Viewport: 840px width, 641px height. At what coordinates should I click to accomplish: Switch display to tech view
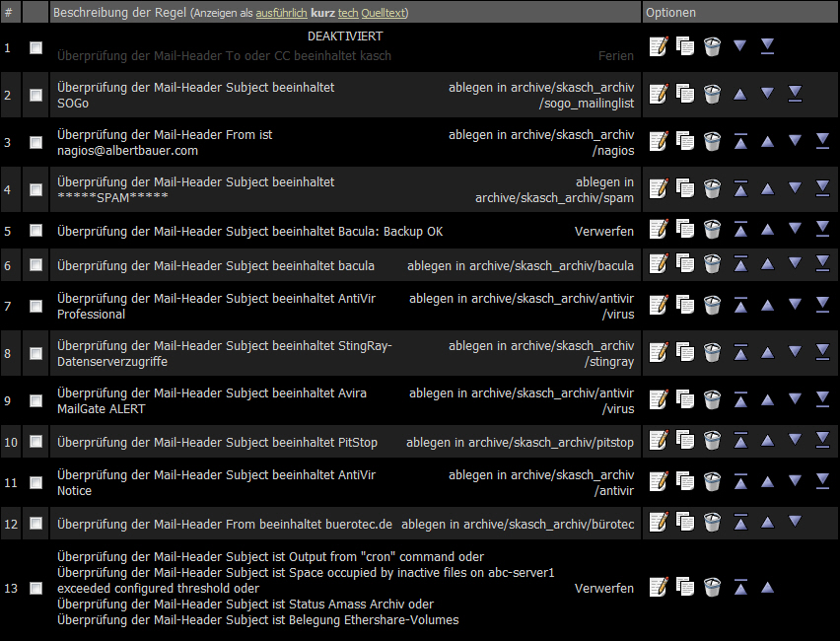347,14
